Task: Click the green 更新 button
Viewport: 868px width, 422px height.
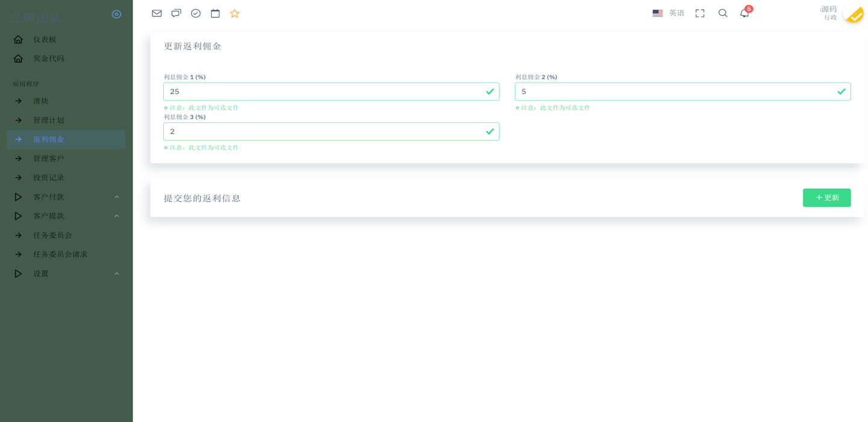Action: click(826, 198)
